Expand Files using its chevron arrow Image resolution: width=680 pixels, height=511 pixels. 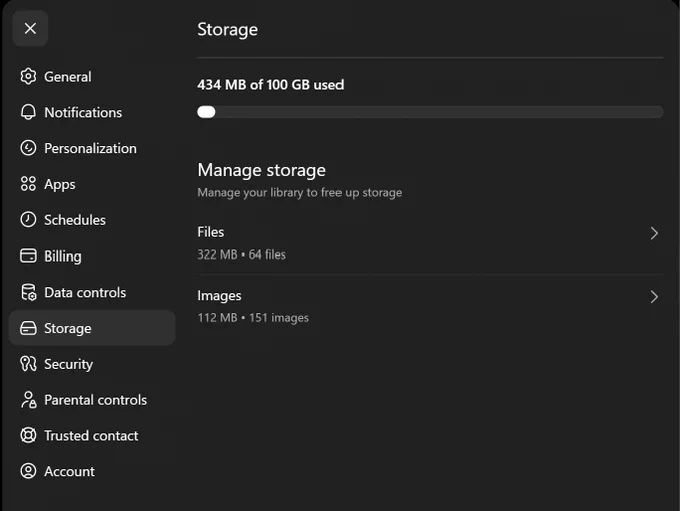(x=654, y=233)
